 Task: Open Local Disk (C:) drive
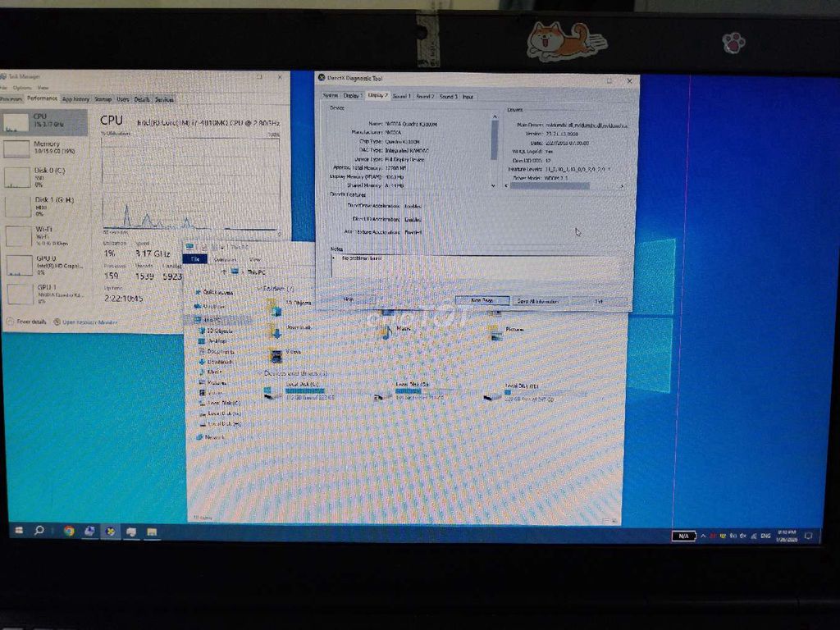point(300,385)
